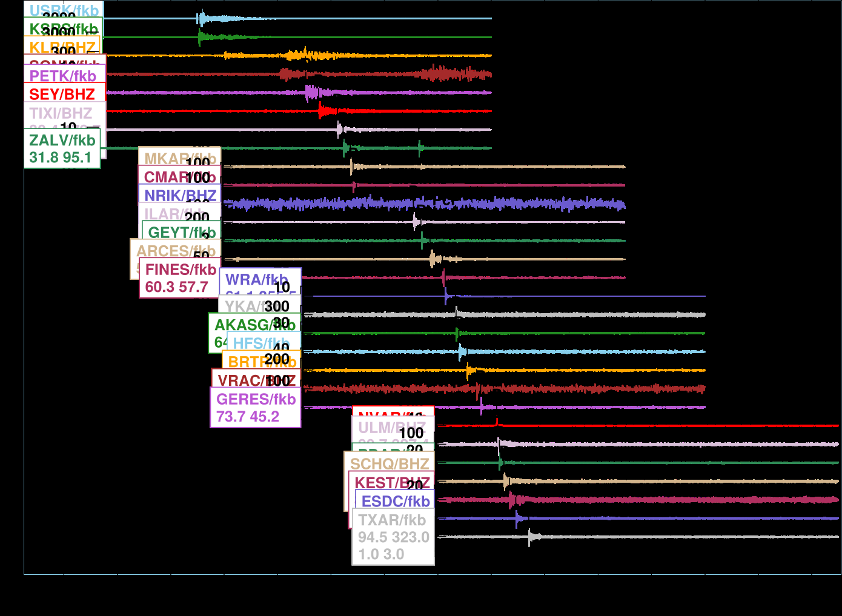This screenshot has height=616, width=842.
Task: Click the amplitude value 200 on BRTR label
Action: [277, 359]
